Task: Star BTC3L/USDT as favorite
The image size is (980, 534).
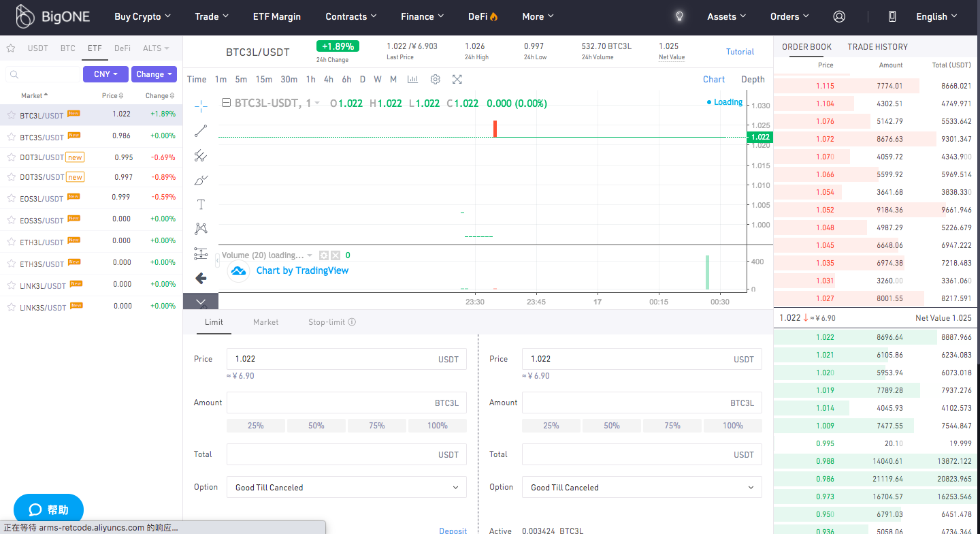Action: [x=11, y=115]
